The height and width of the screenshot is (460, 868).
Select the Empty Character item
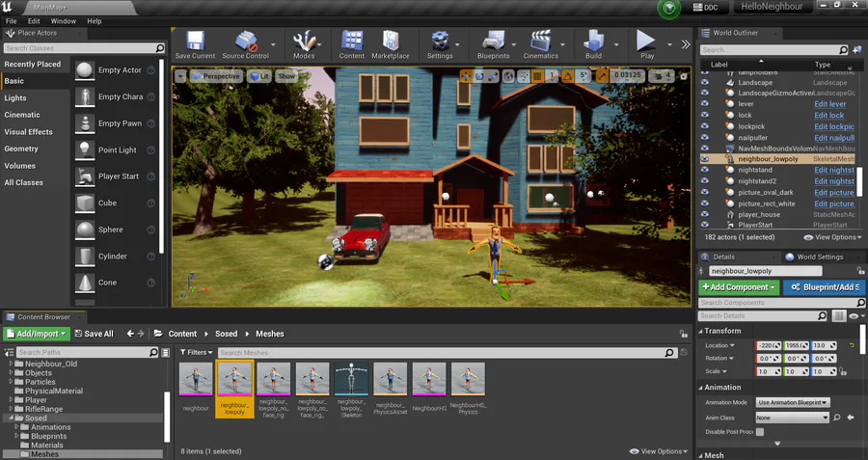click(x=115, y=96)
